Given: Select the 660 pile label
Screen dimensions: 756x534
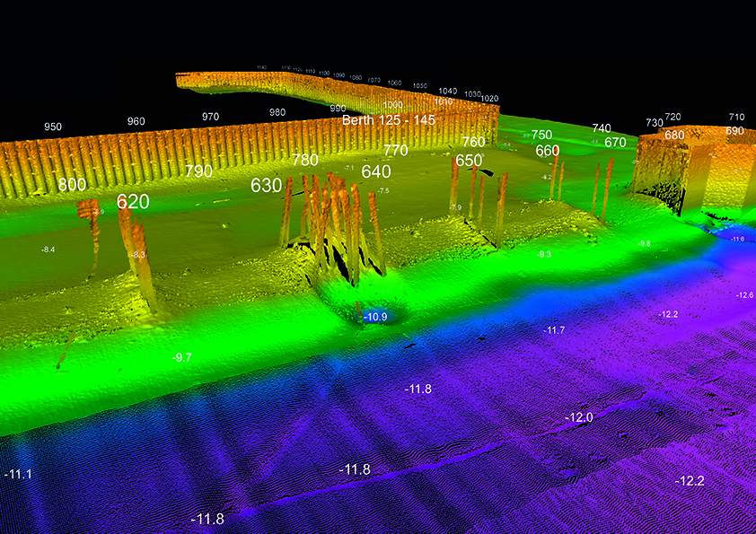Looking at the screenshot, I should [548, 151].
